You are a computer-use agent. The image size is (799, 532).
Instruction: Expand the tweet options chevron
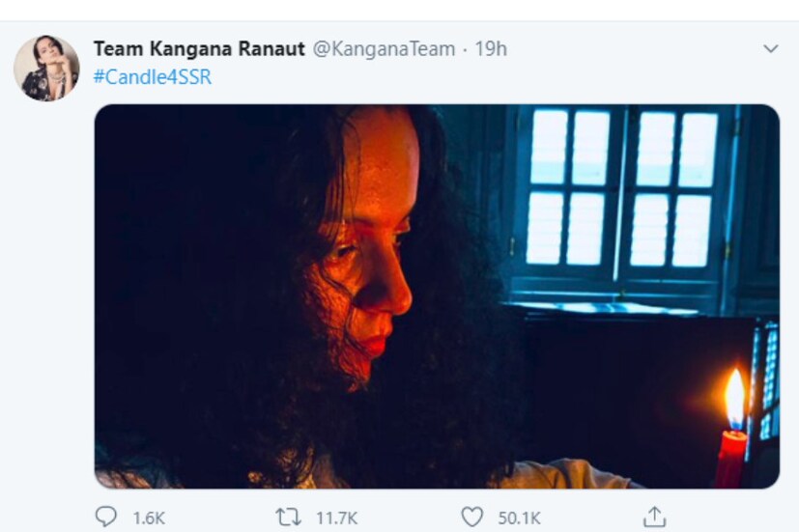(770, 49)
